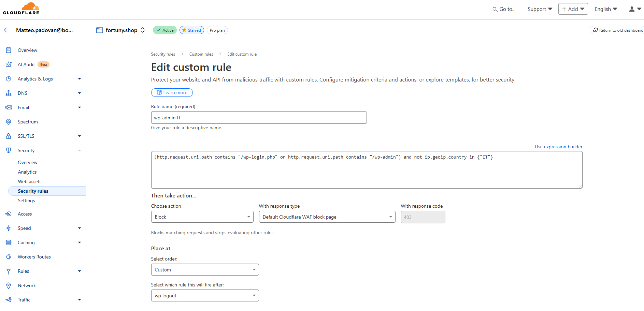Click the Security rules breadcrumb
The width and height of the screenshot is (644, 311).
click(x=163, y=54)
